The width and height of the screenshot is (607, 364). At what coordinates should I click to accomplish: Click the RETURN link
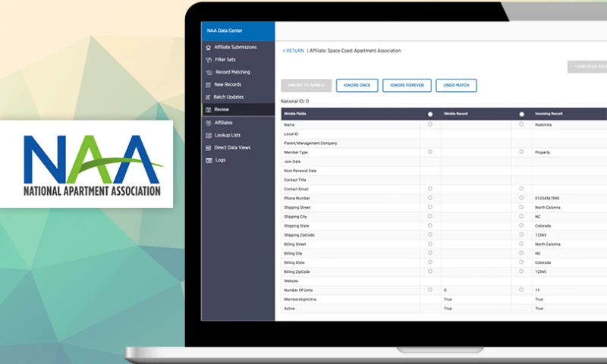(293, 51)
